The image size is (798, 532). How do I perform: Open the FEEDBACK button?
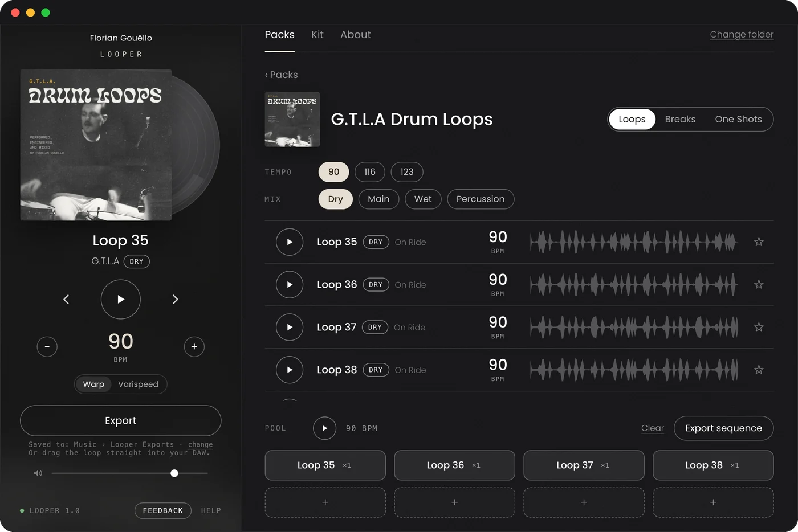click(x=163, y=511)
